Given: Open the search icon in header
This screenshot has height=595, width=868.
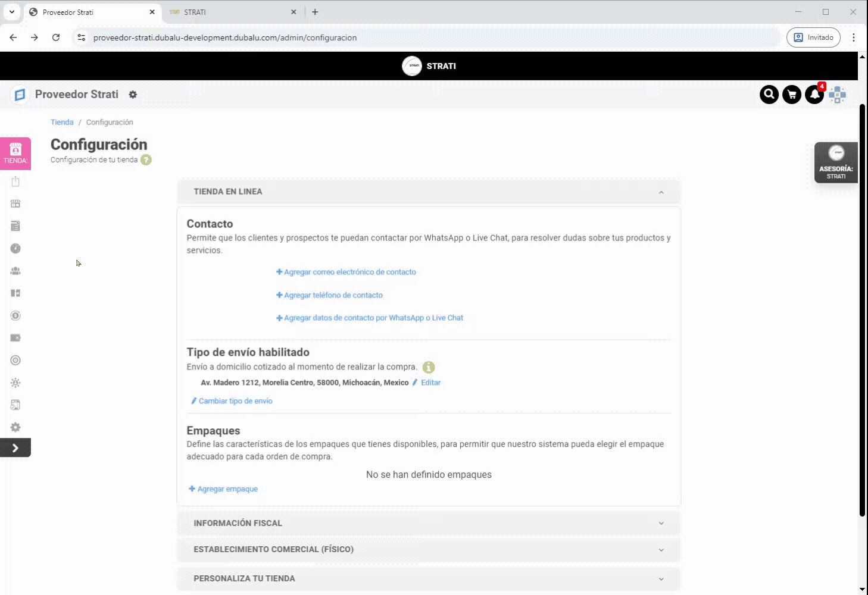Looking at the screenshot, I should [x=769, y=95].
